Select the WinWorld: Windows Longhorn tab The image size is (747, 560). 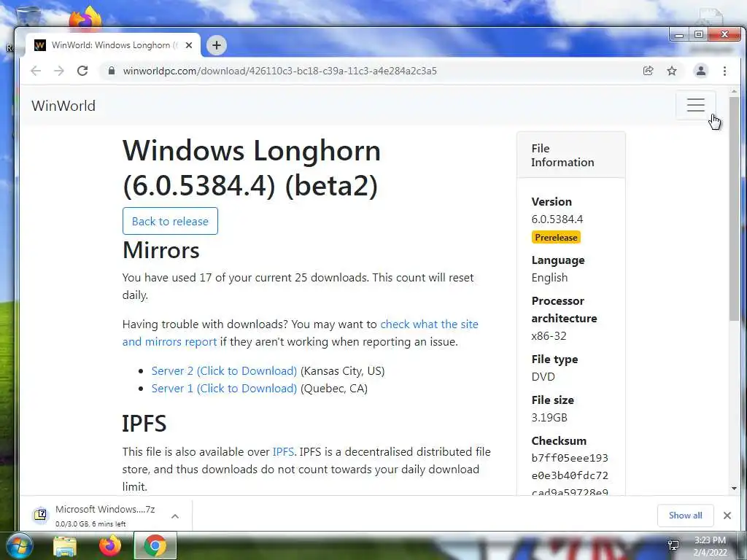coord(113,45)
